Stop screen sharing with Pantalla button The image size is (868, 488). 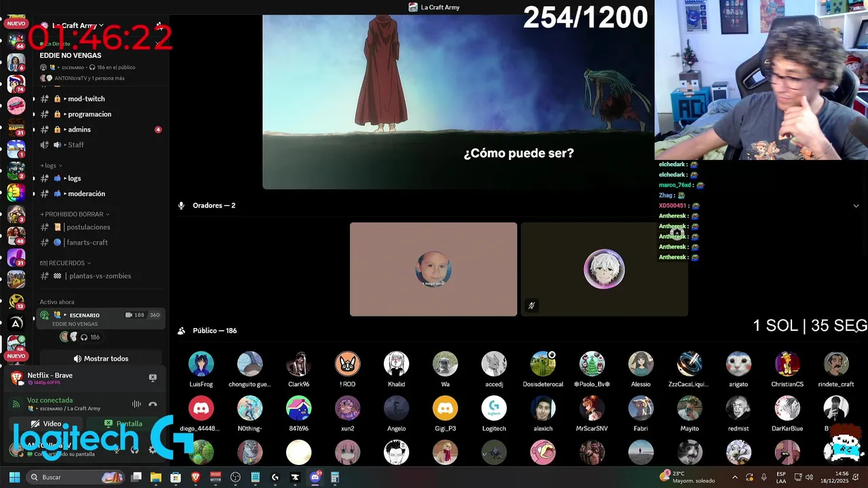123,424
